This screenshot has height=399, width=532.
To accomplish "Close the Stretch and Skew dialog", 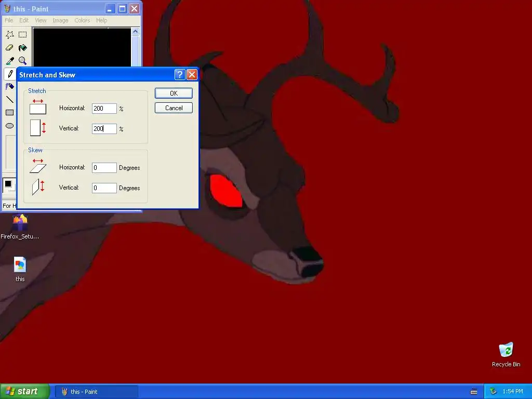I will coord(192,75).
